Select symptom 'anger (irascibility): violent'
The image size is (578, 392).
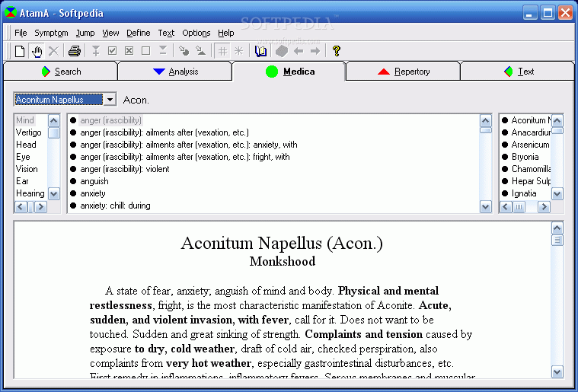125,169
